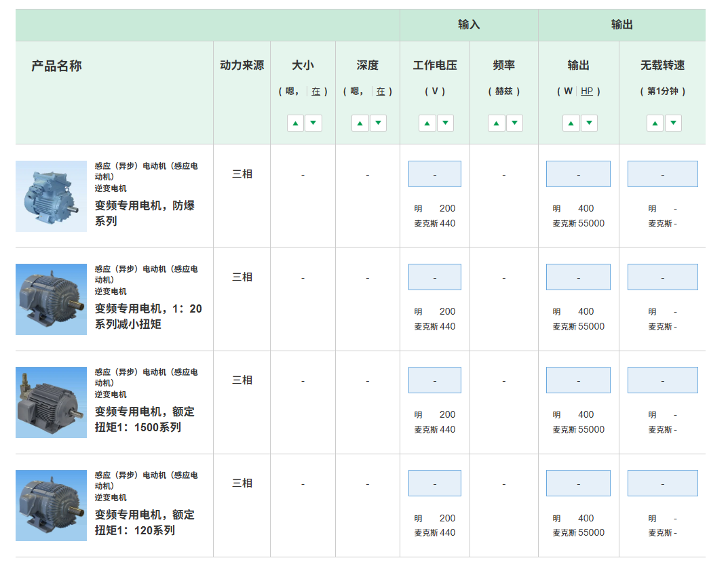The height and width of the screenshot is (575, 728).
Task: Open 变频专用电机，1：20系列减小扭矩 link
Action: (x=148, y=316)
